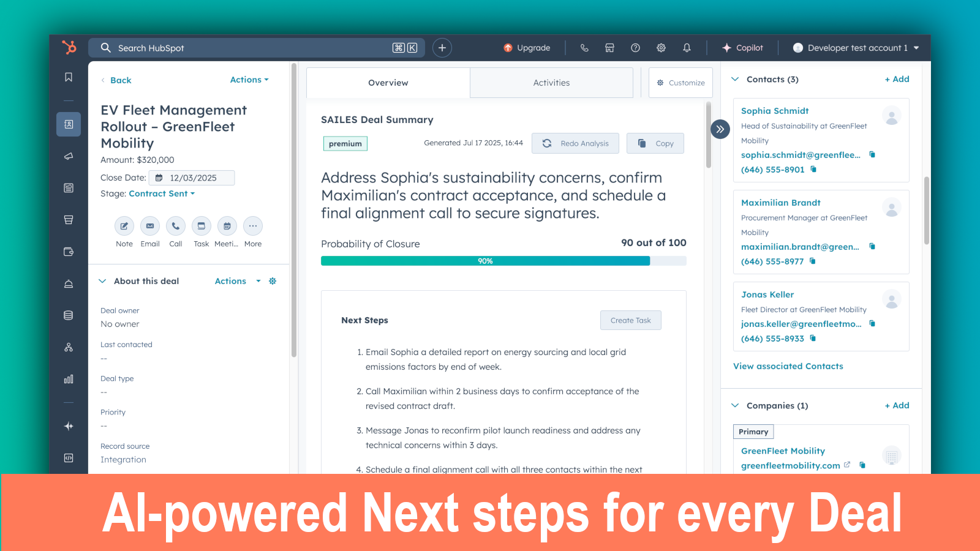
Task: Open the CRM contacts icon in sidebar
Action: [69, 124]
